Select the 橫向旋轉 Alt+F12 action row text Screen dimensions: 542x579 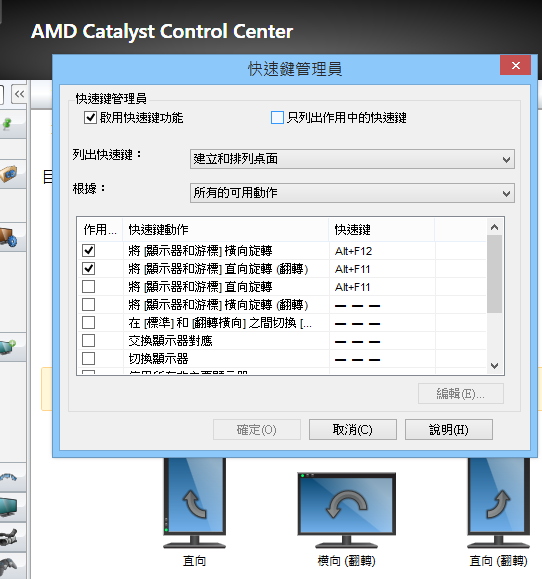point(200,251)
